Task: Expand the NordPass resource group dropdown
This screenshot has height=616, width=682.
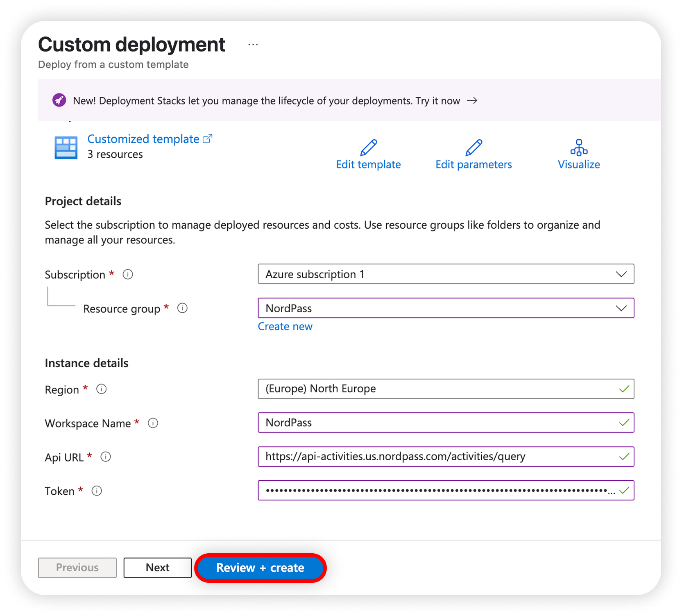Action: click(x=446, y=308)
